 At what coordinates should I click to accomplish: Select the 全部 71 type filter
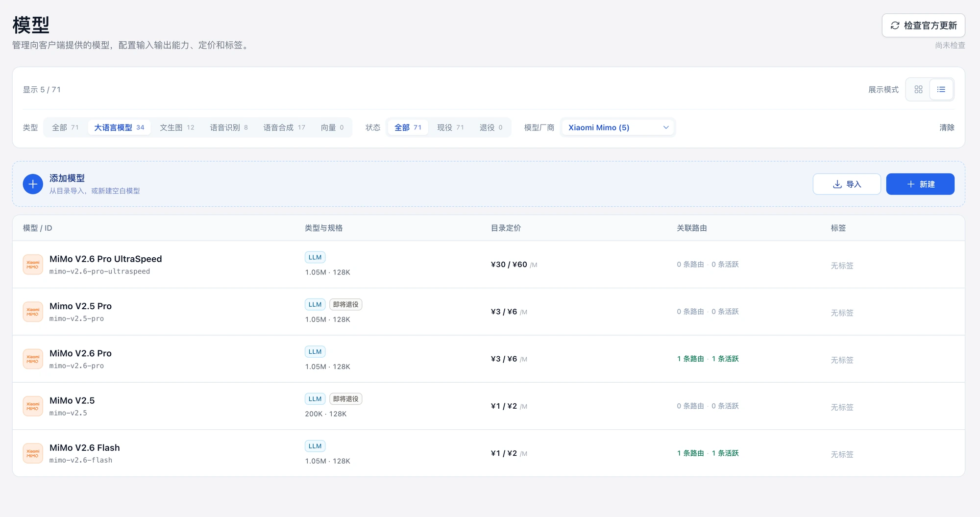click(65, 127)
